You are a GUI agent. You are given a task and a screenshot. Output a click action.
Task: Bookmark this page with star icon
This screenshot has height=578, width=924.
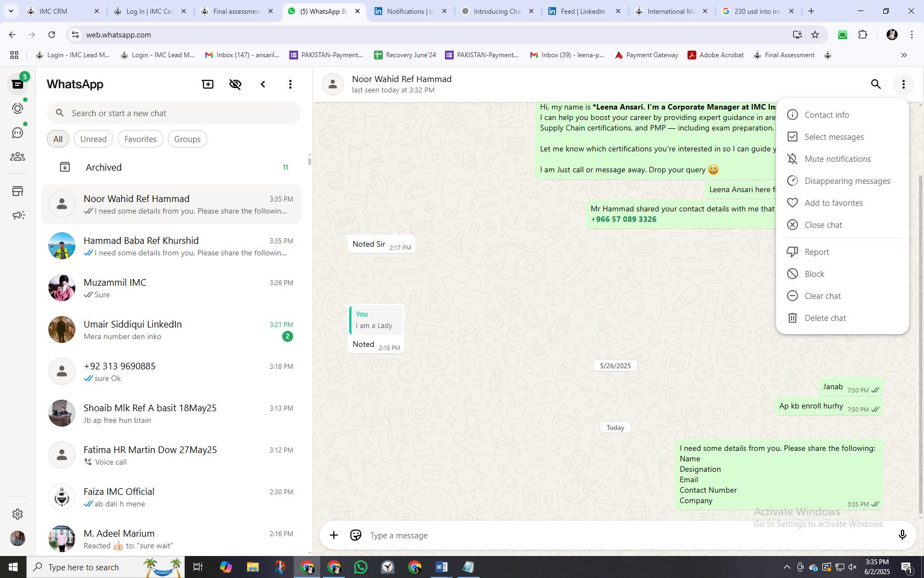(815, 35)
